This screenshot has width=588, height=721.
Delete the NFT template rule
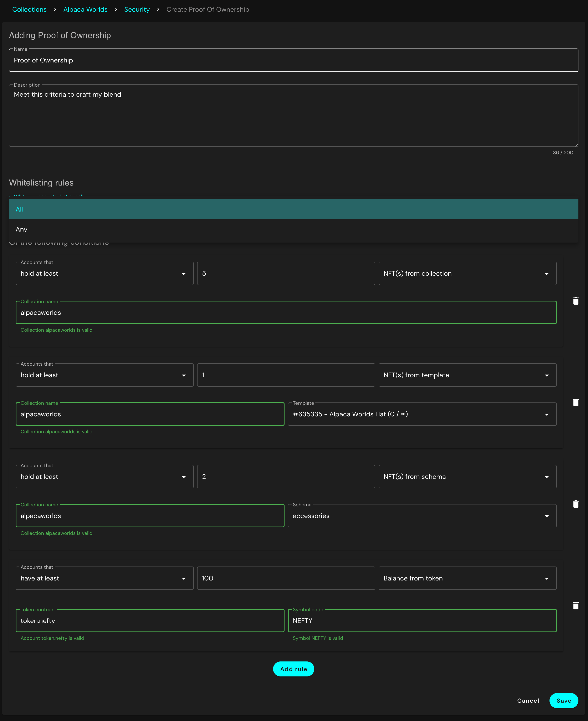pyautogui.click(x=576, y=402)
